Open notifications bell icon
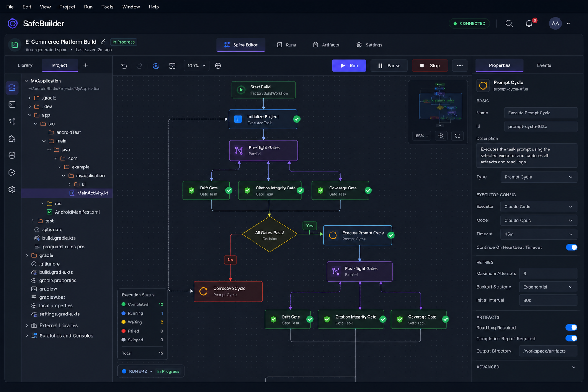The height and width of the screenshot is (392, 588). pyautogui.click(x=529, y=24)
